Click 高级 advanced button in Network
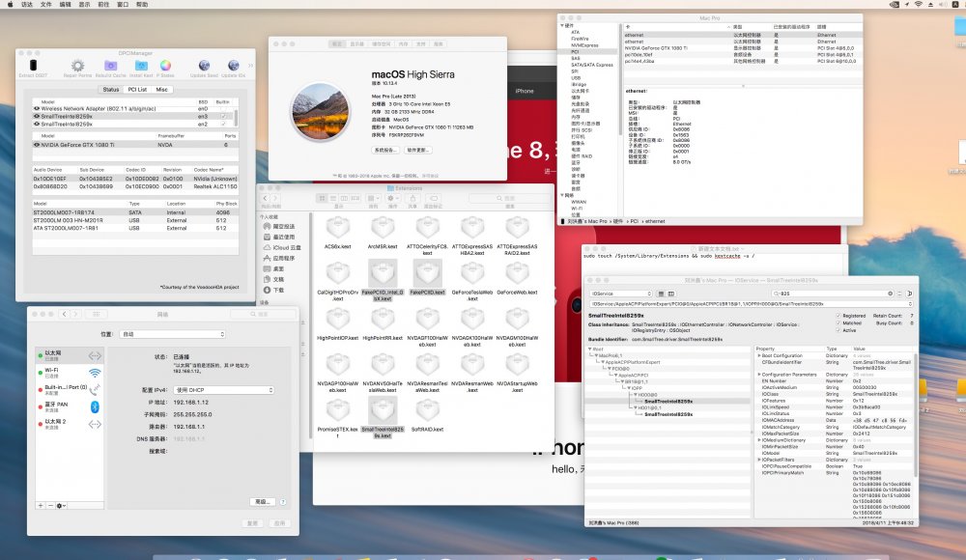Viewport: 966px width, 560px height. click(263, 501)
